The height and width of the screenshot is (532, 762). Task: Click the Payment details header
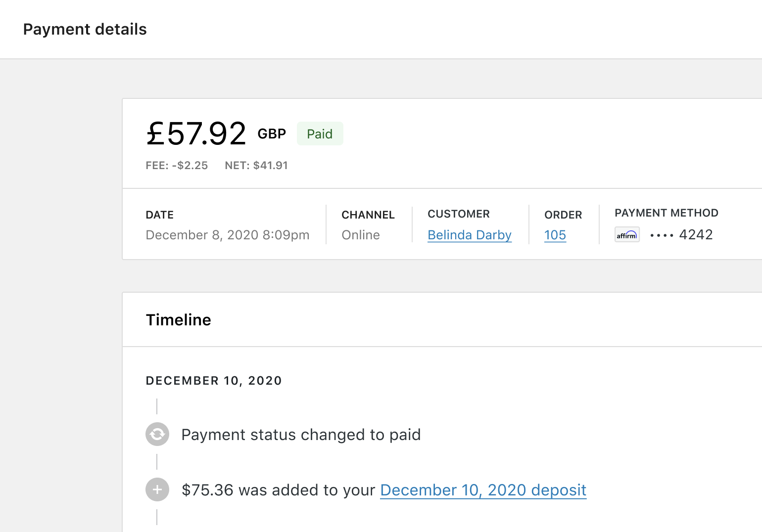click(85, 29)
